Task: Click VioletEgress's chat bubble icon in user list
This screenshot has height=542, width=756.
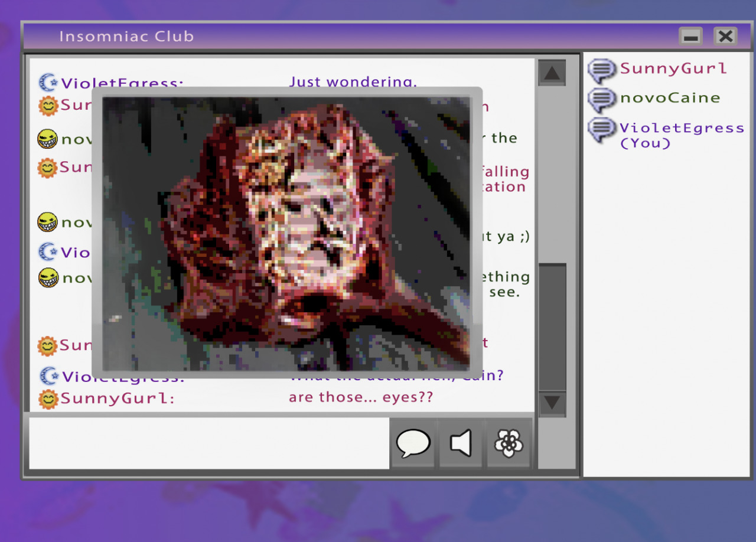Action: 602,130
